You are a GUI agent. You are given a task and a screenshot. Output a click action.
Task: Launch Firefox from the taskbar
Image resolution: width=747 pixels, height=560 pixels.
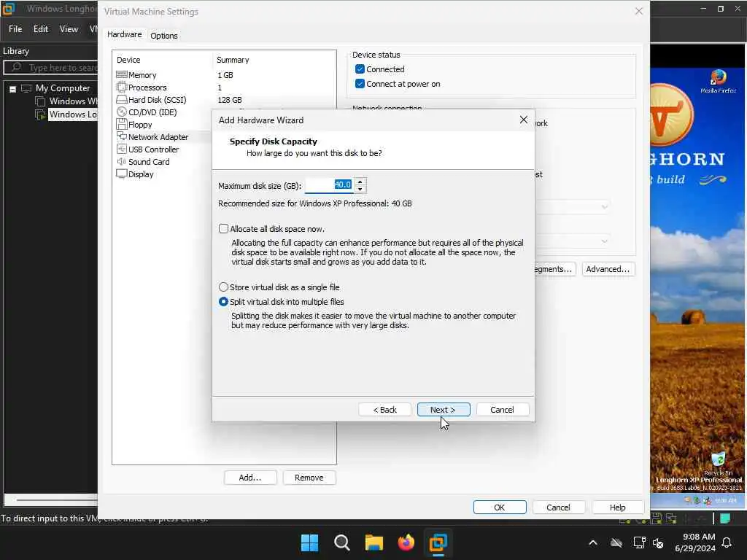pos(406,542)
